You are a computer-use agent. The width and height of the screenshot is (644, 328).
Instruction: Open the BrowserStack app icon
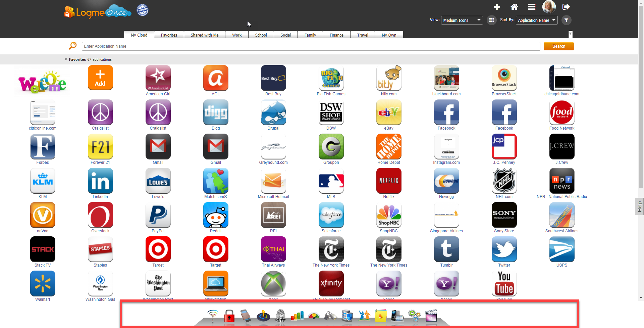coord(504,78)
